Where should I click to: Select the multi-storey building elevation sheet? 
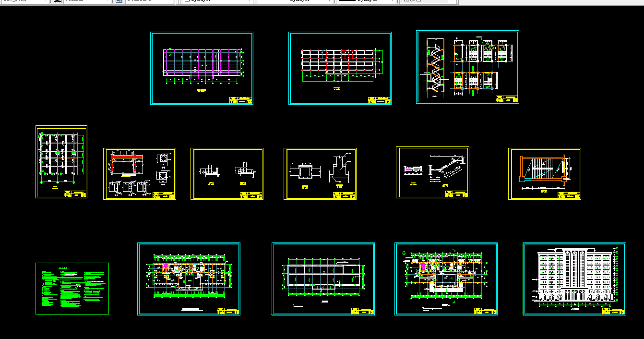tap(574, 279)
